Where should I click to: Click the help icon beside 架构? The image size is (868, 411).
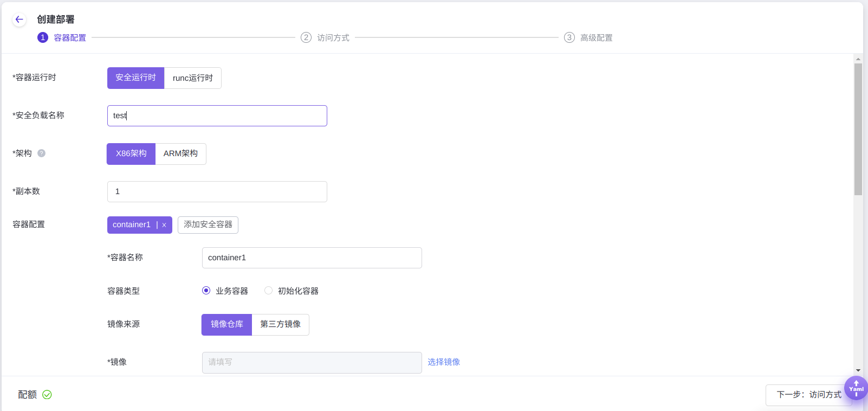[41, 153]
